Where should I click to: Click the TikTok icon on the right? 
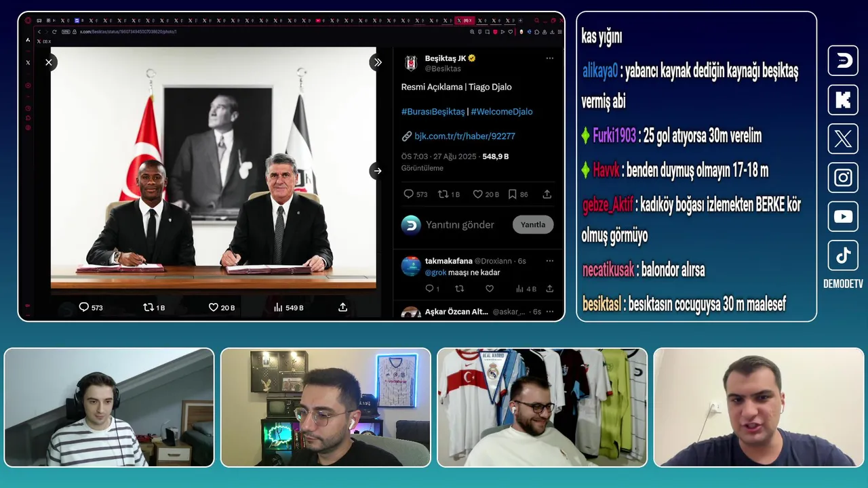pyautogui.click(x=843, y=256)
